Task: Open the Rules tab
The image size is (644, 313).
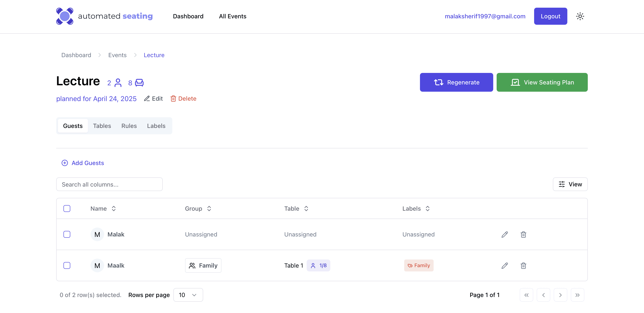Action: click(x=129, y=126)
